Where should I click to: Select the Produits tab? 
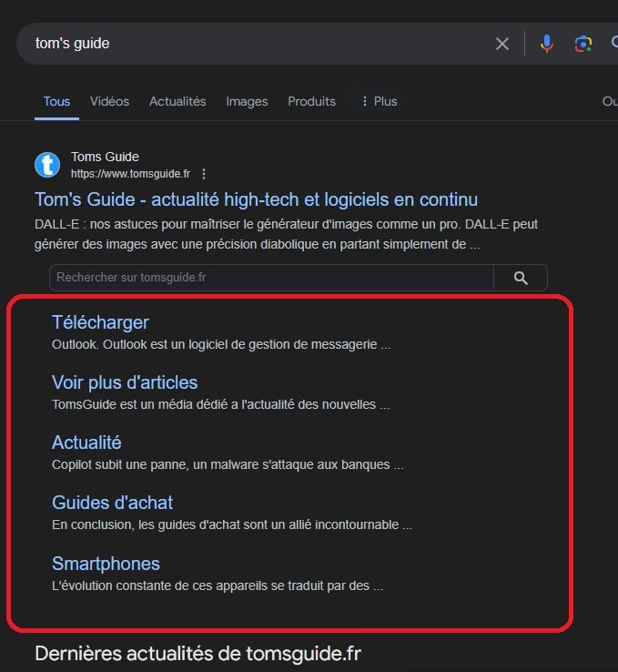(311, 101)
